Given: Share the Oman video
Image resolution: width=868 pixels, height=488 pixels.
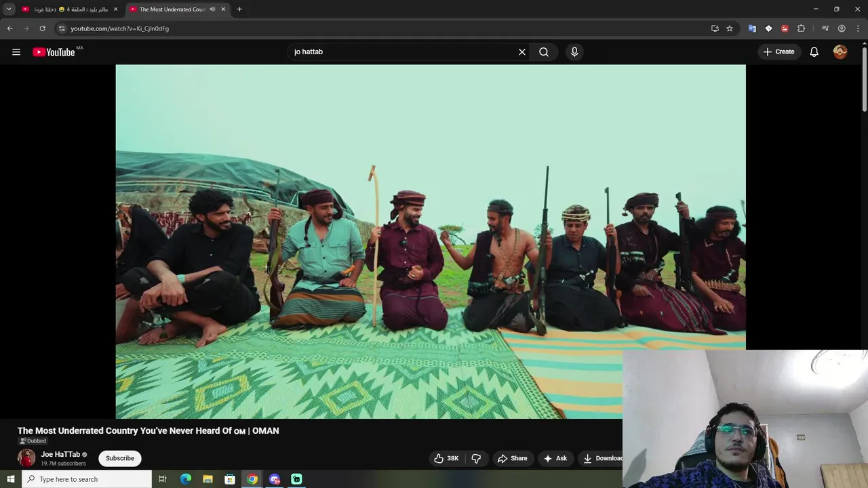Looking at the screenshot, I should [512, 458].
